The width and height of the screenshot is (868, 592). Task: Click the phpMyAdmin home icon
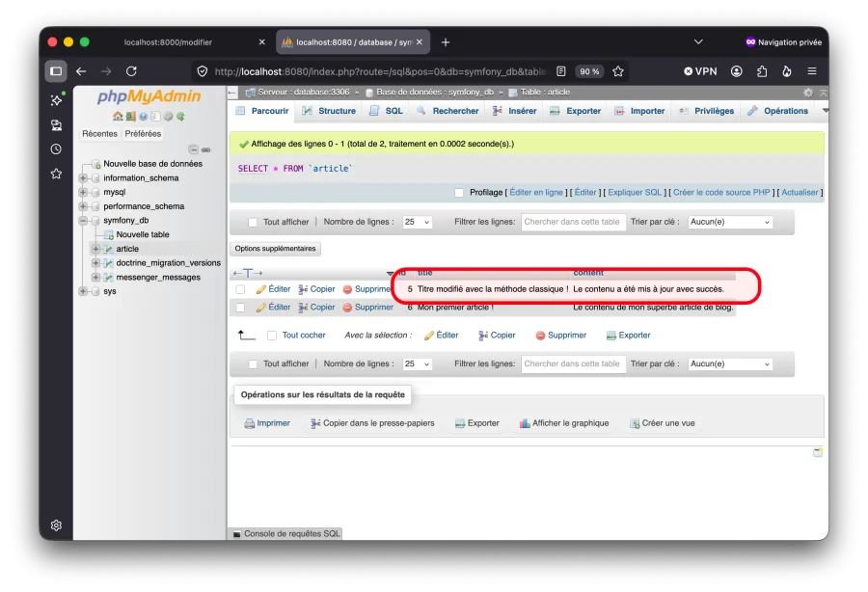click(x=118, y=117)
